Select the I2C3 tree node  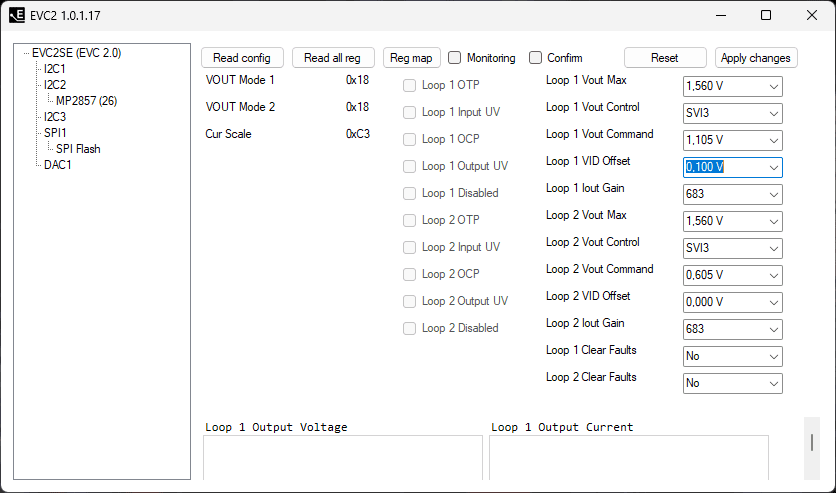click(x=55, y=117)
